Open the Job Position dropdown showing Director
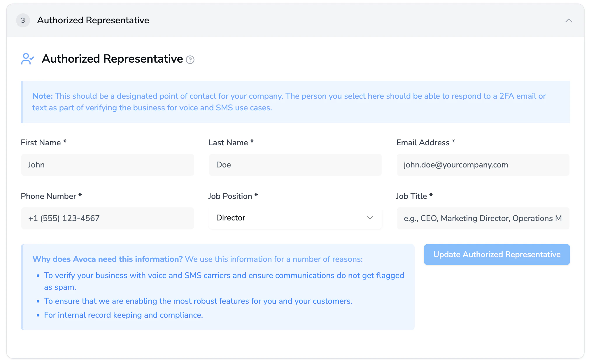Image resolution: width=589 pixels, height=364 pixels. [295, 218]
